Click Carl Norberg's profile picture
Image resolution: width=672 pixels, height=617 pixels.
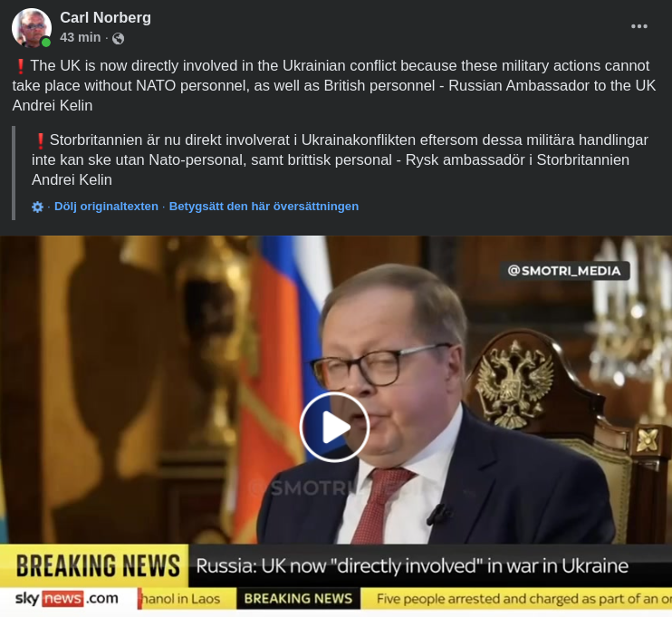pyautogui.click(x=32, y=27)
